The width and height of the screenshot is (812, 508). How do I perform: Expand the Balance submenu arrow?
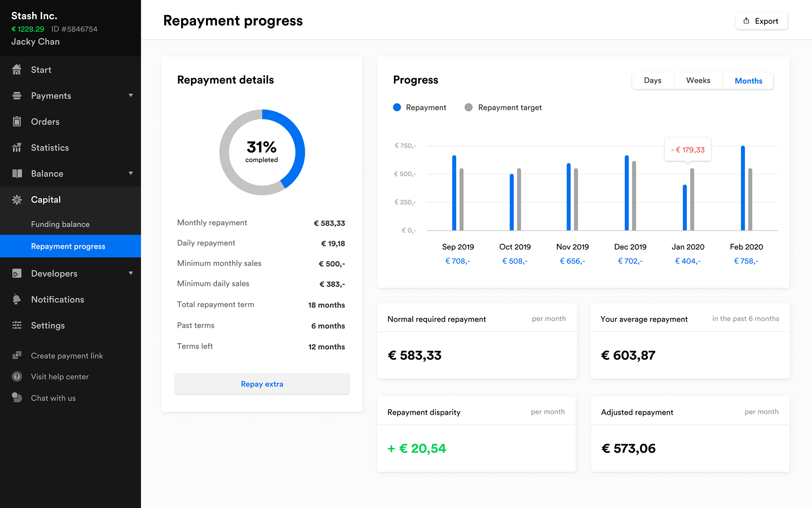(131, 174)
